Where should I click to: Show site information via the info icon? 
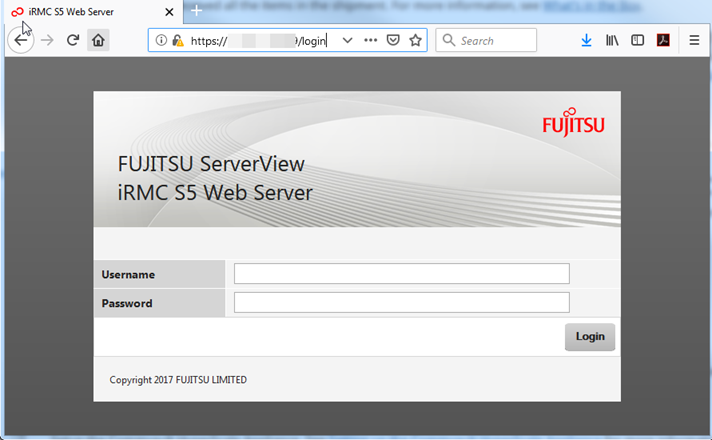click(161, 40)
